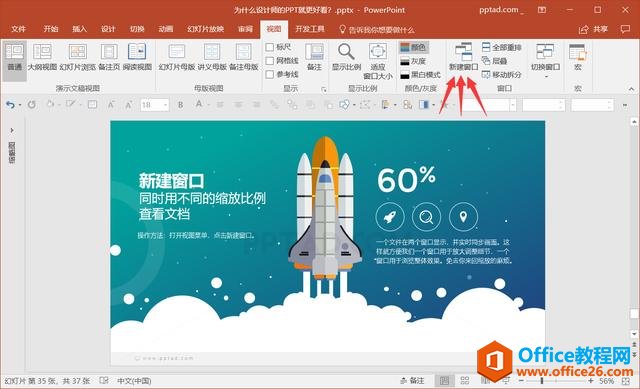Open the font size 18 combo box
The height and width of the screenshot is (389, 640).
[154, 105]
